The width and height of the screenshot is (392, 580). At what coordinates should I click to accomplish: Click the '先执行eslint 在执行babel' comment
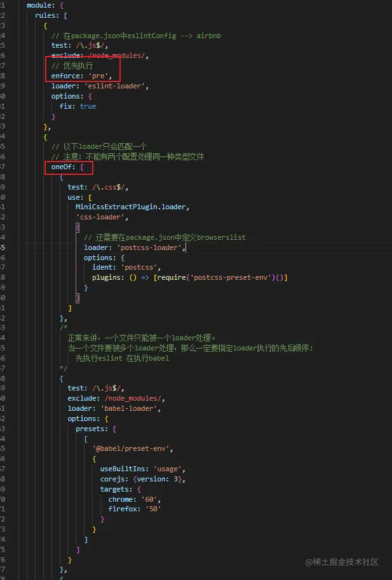[122, 359]
